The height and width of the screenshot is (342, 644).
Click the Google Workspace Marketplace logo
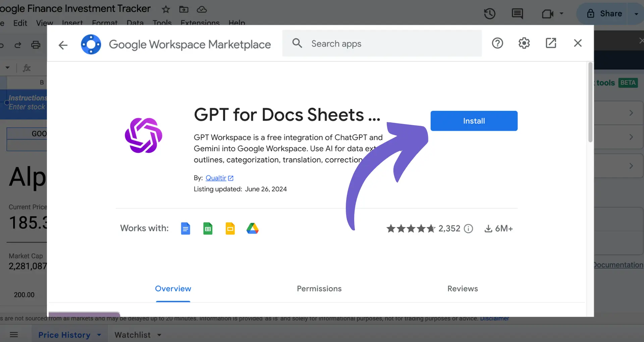[x=91, y=44]
